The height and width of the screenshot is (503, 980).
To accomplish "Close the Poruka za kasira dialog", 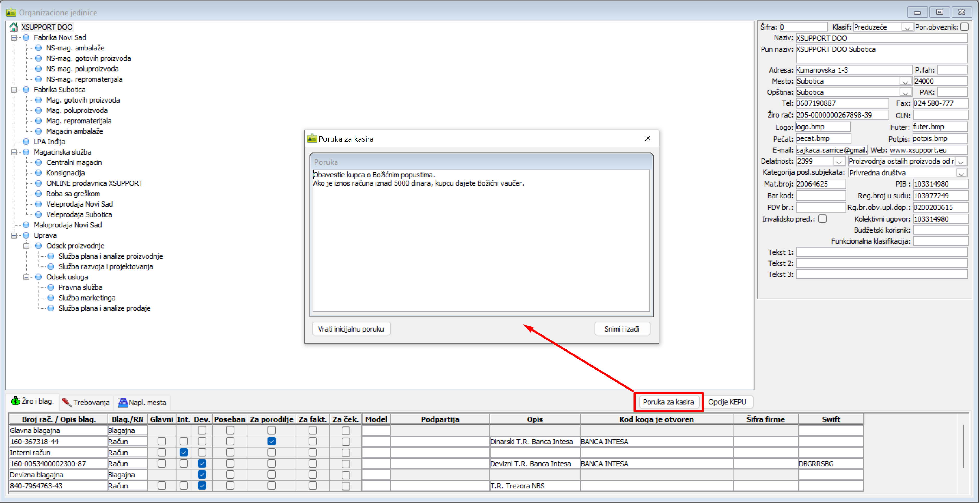I will click(648, 138).
